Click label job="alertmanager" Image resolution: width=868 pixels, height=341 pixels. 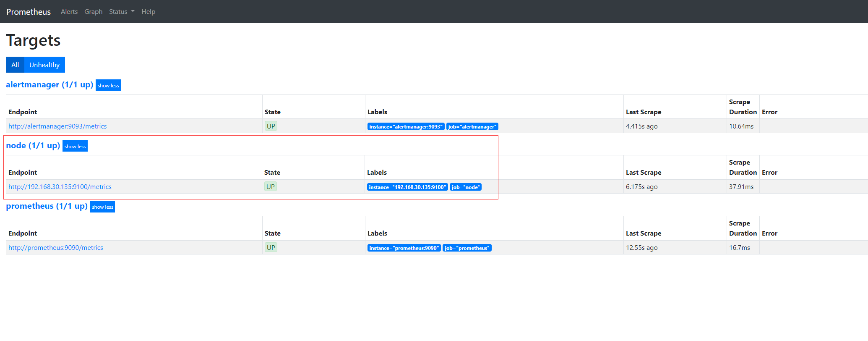point(472,126)
